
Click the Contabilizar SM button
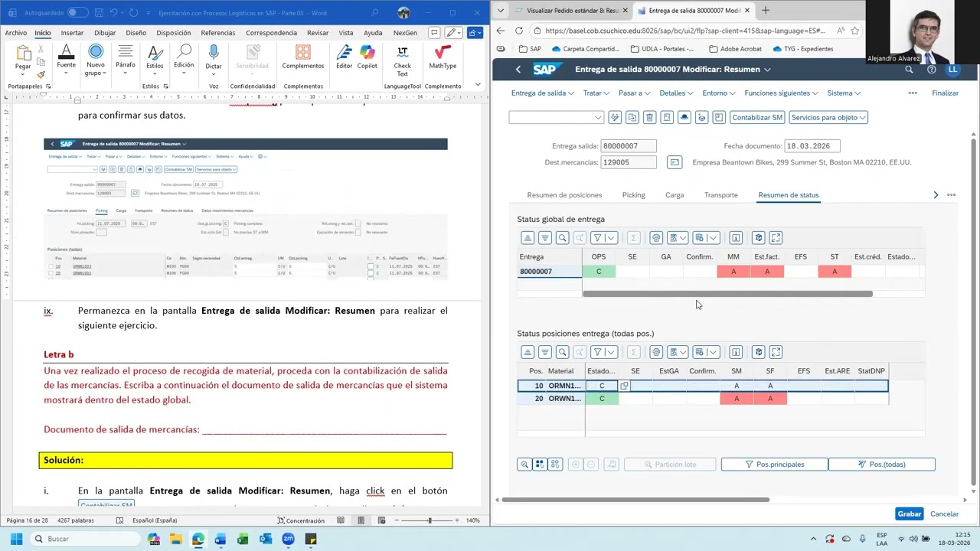[757, 117]
